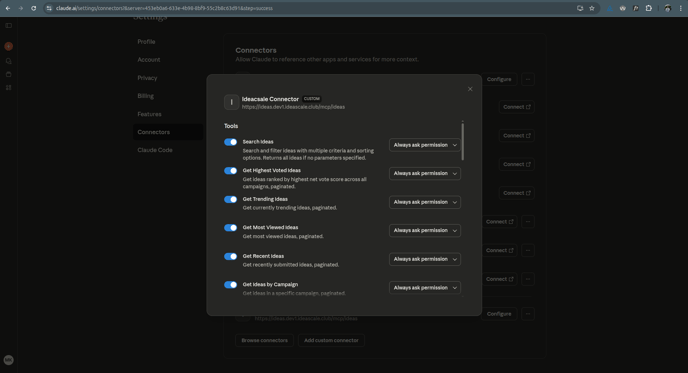The height and width of the screenshot is (373, 688).
Task: Click the browser forward arrow
Action: [x=20, y=8]
